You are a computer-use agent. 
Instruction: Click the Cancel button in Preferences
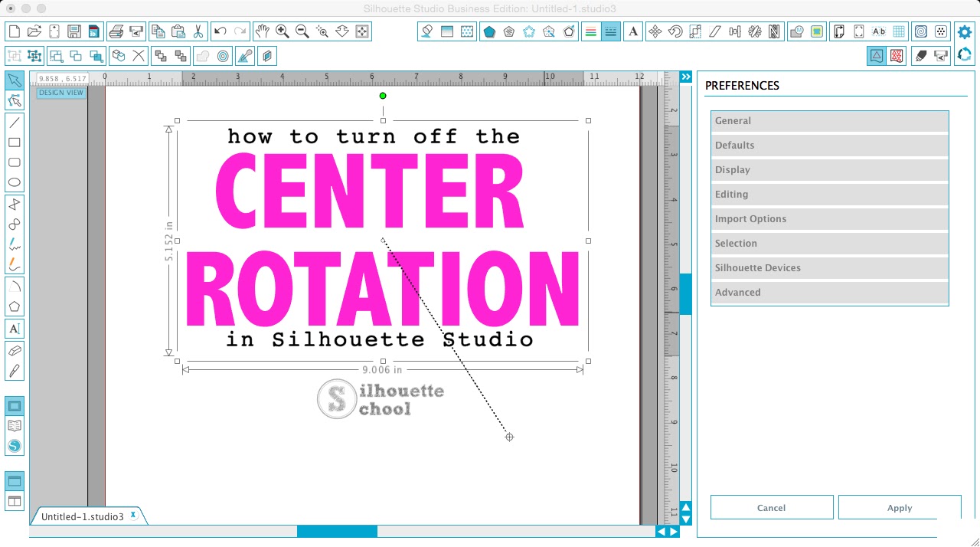(771, 507)
